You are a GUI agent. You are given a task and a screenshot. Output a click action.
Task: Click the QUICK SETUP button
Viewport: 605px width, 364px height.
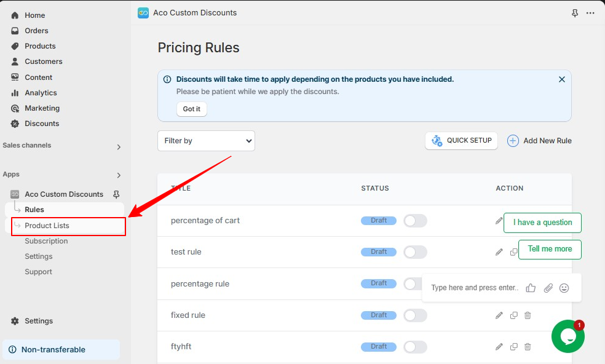(462, 141)
